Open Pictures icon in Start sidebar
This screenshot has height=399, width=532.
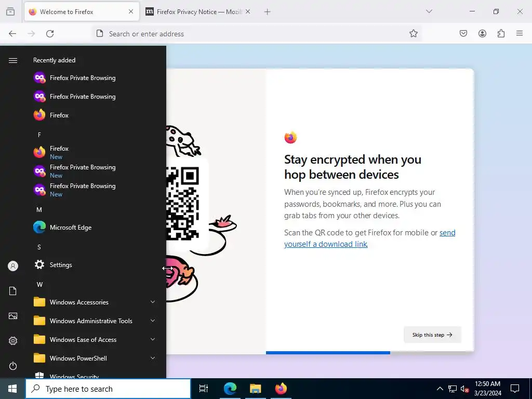click(13, 316)
